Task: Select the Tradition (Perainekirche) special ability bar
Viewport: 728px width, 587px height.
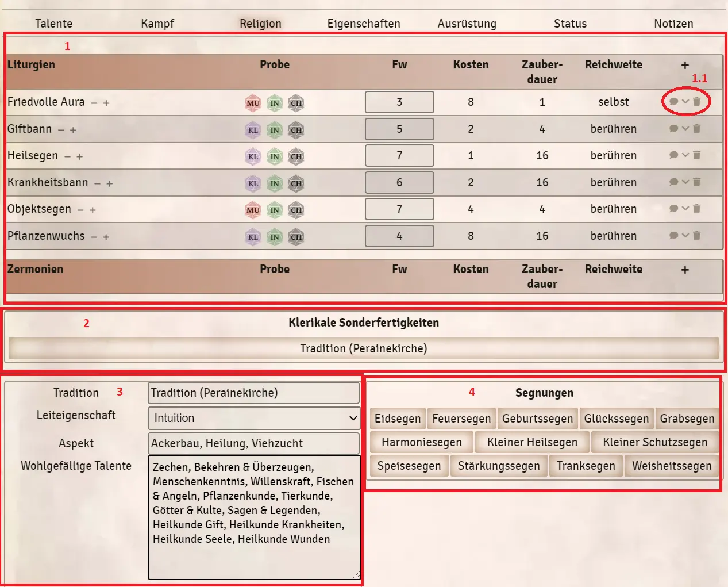Action: [x=364, y=348]
